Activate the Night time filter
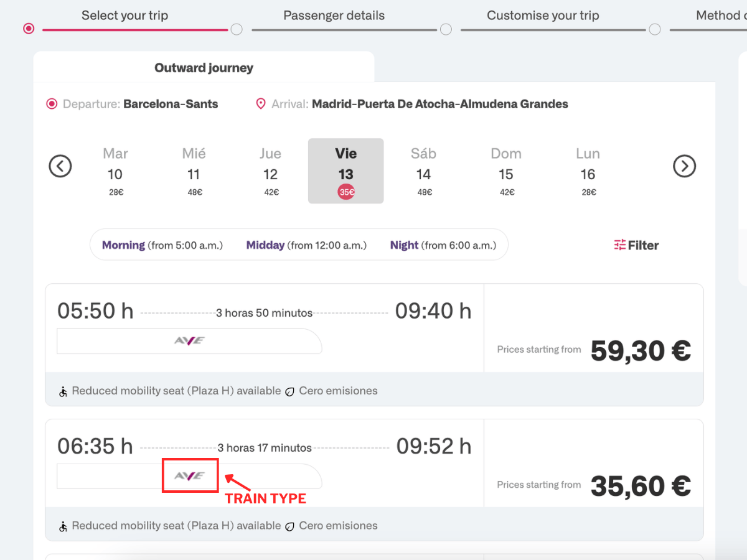 [404, 245]
